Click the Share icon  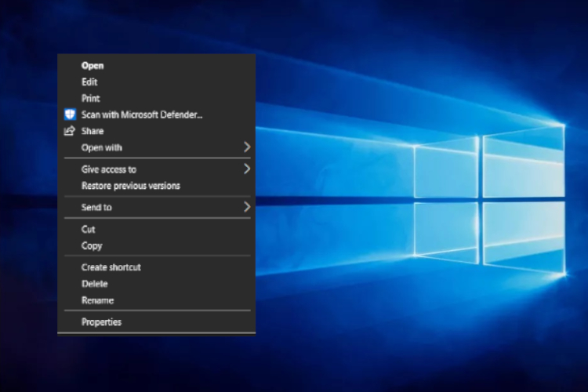click(x=69, y=131)
